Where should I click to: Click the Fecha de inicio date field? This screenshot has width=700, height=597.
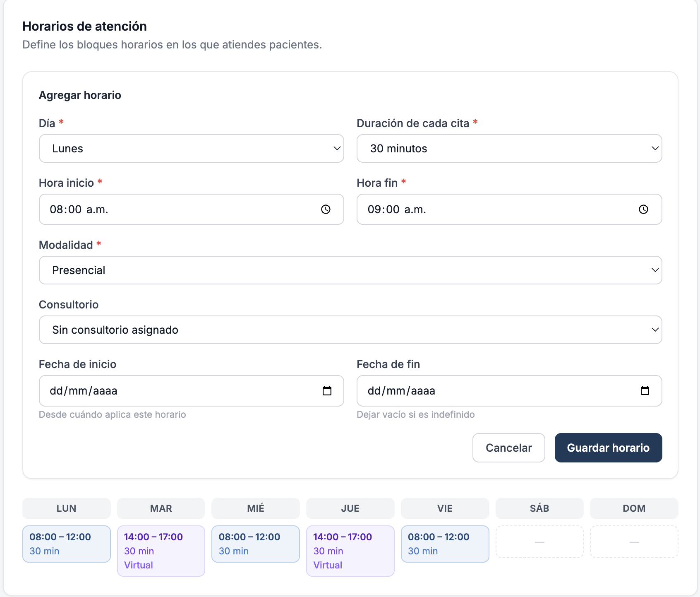(165, 390)
